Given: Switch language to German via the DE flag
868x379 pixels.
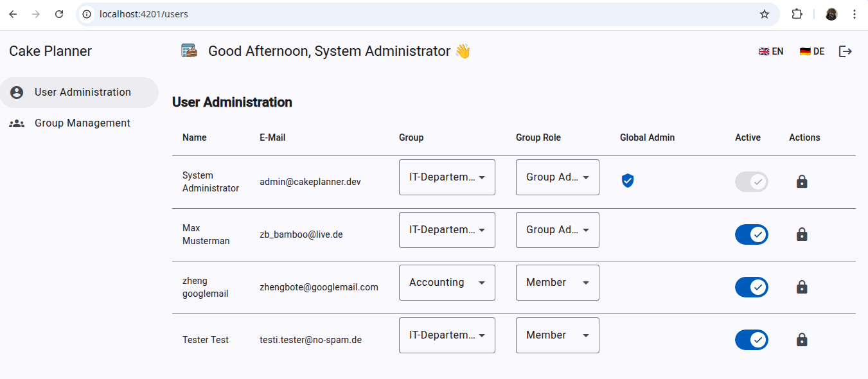Looking at the screenshot, I should click(811, 51).
